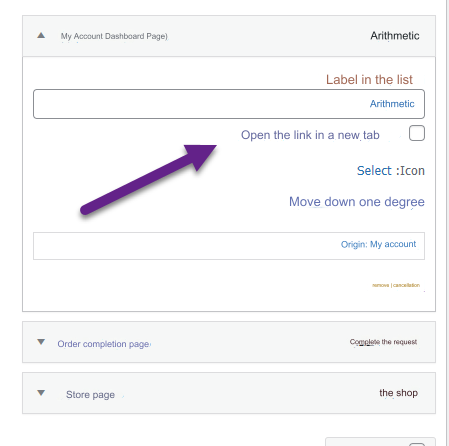Expand the Order completion page item

pos(41,342)
